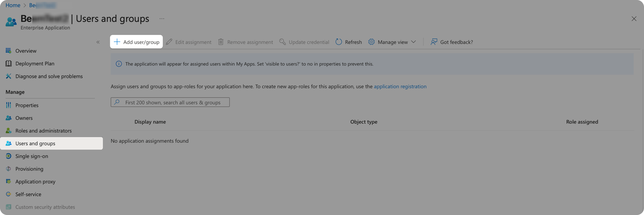Click the Remove assignment label
The height and width of the screenshot is (215, 644).
point(250,42)
